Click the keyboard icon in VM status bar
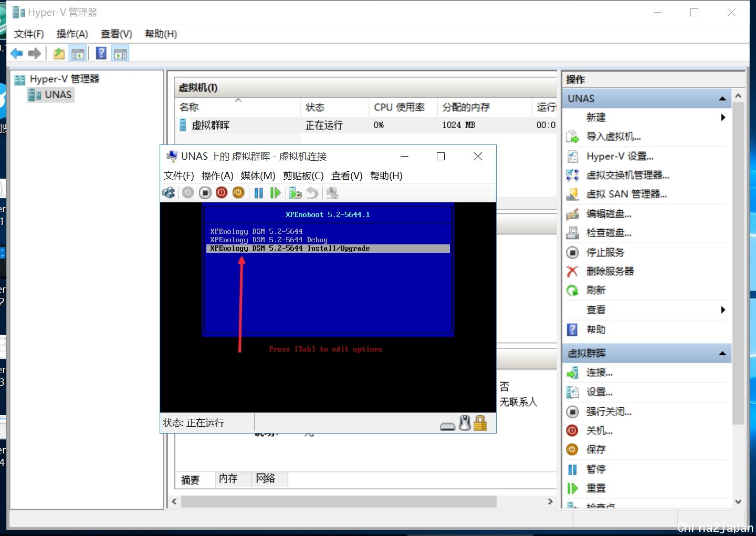 pyautogui.click(x=447, y=426)
